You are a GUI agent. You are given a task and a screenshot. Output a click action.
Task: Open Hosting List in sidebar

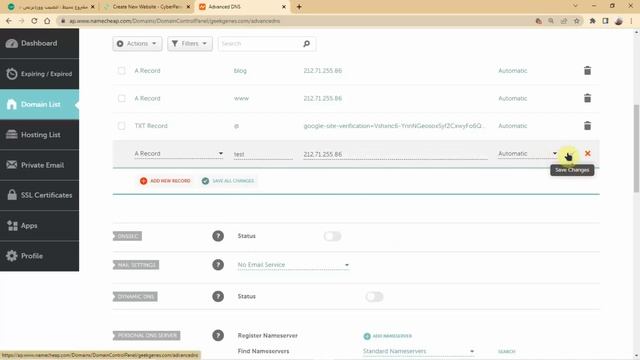(39, 135)
